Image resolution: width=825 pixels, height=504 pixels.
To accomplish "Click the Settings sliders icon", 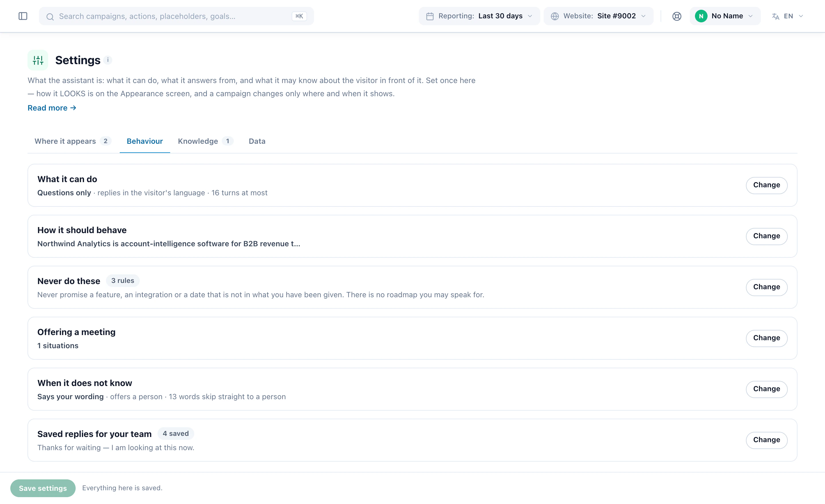I will (x=38, y=60).
